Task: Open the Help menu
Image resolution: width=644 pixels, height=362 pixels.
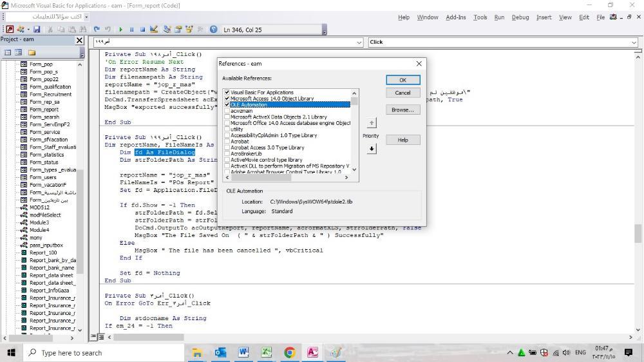Action: [404, 17]
